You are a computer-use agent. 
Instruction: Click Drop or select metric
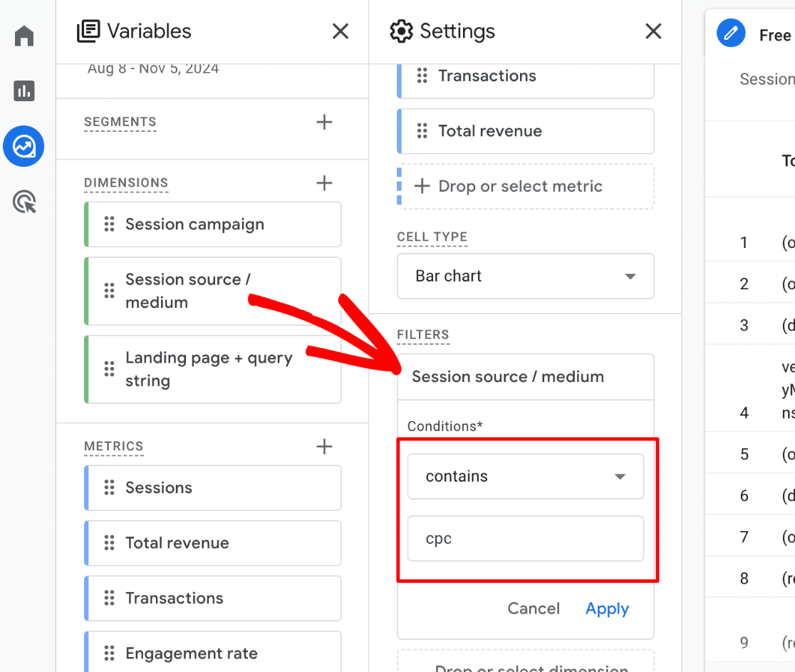[525, 186]
